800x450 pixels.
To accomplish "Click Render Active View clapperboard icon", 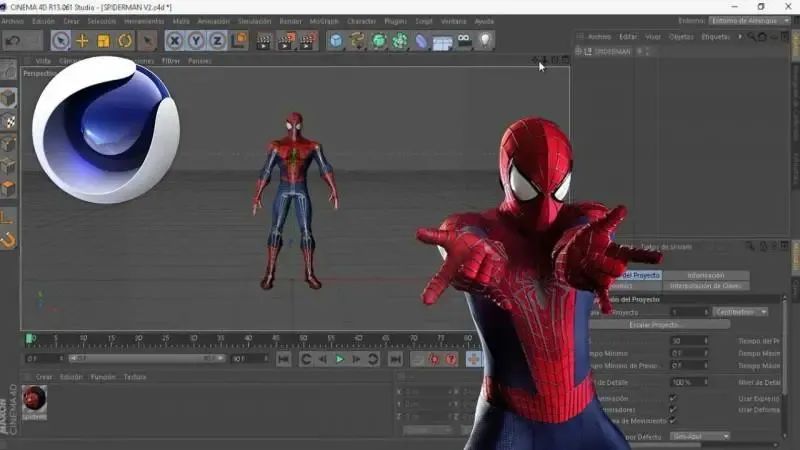I will click(264, 41).
